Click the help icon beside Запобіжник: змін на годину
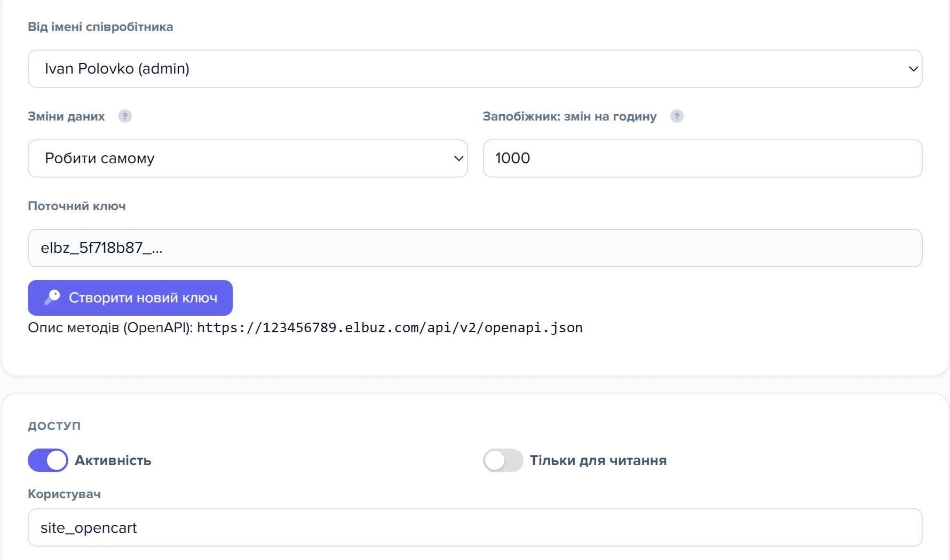 pyautogui.click(x=677, y=116)
